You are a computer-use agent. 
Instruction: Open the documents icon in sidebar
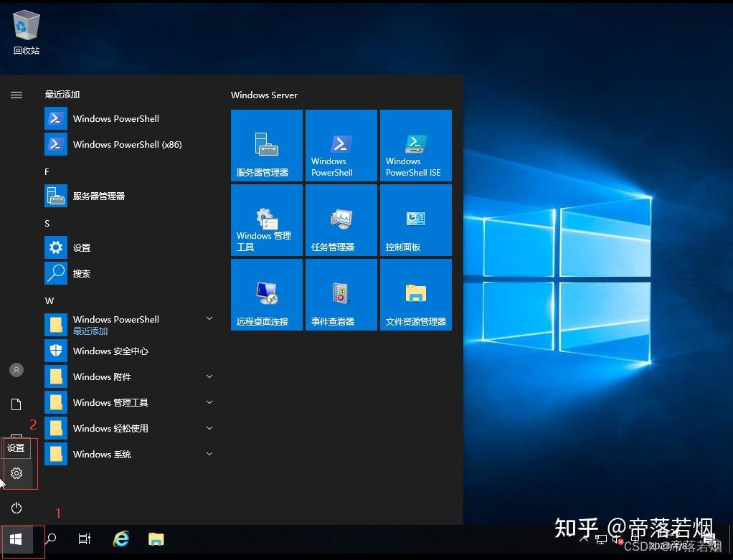[x=16, y=404]
